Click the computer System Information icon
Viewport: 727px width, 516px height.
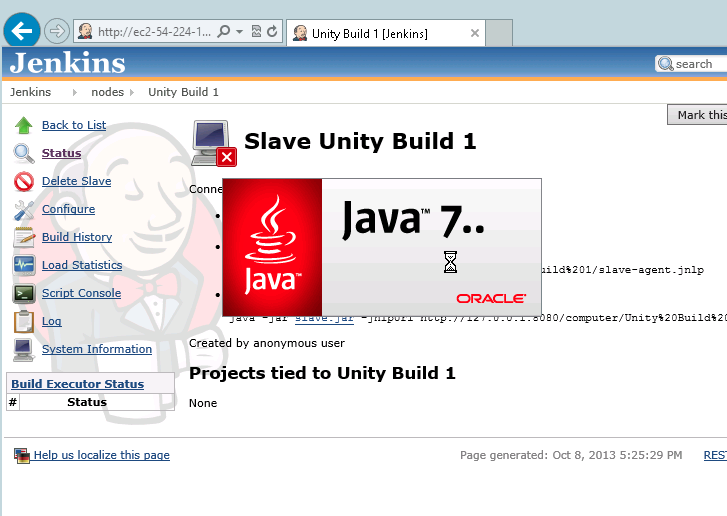[24, 350]
